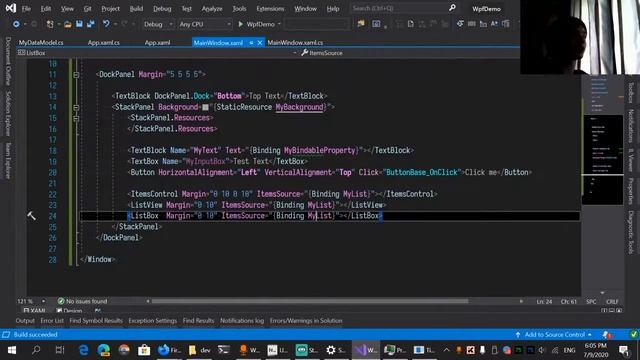Collapse the StackPanel.Resources block on line 15
The width and height of the screenshot is (640, 360).
tap(76, 118)
